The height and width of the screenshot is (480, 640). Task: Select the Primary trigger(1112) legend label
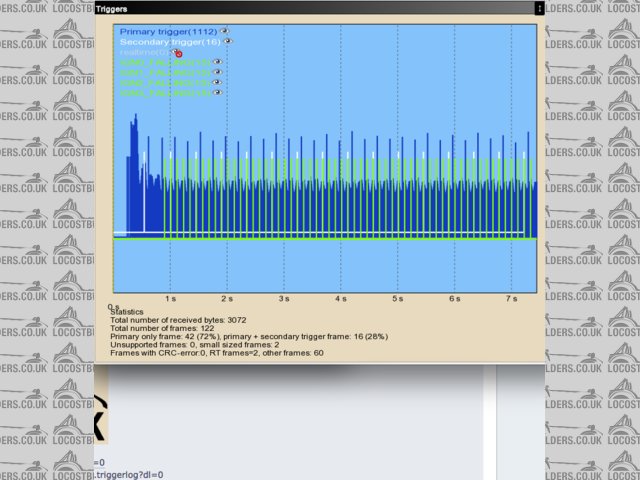[168, 32]
